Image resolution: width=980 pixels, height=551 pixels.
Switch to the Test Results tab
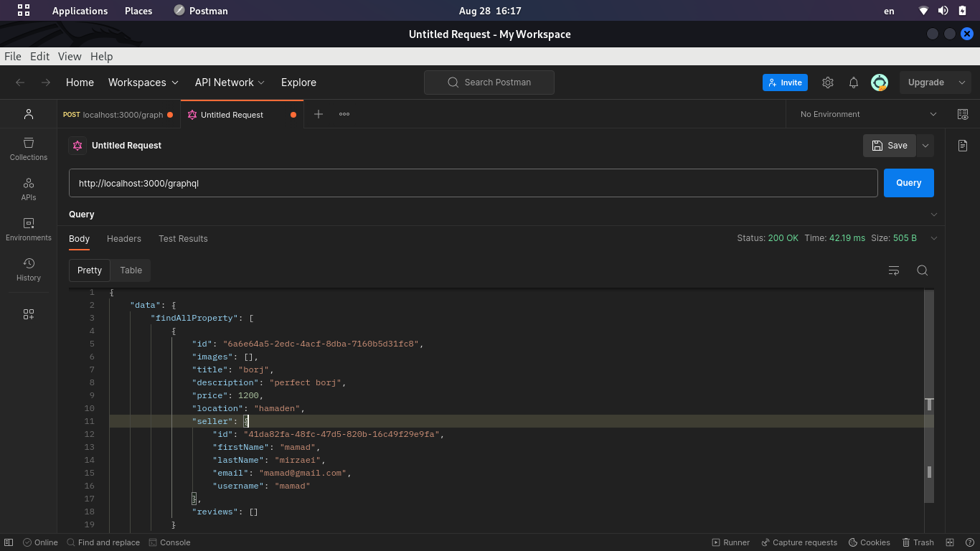click(183, 239)
